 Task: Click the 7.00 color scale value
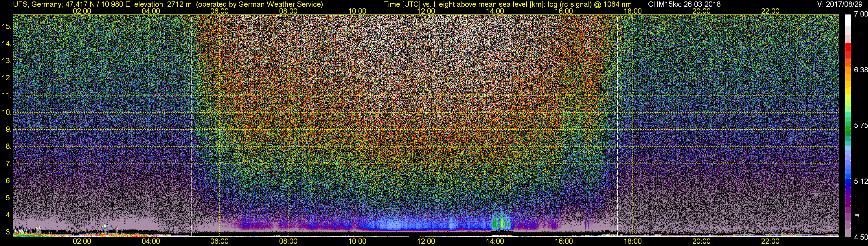tap(860, 14)
